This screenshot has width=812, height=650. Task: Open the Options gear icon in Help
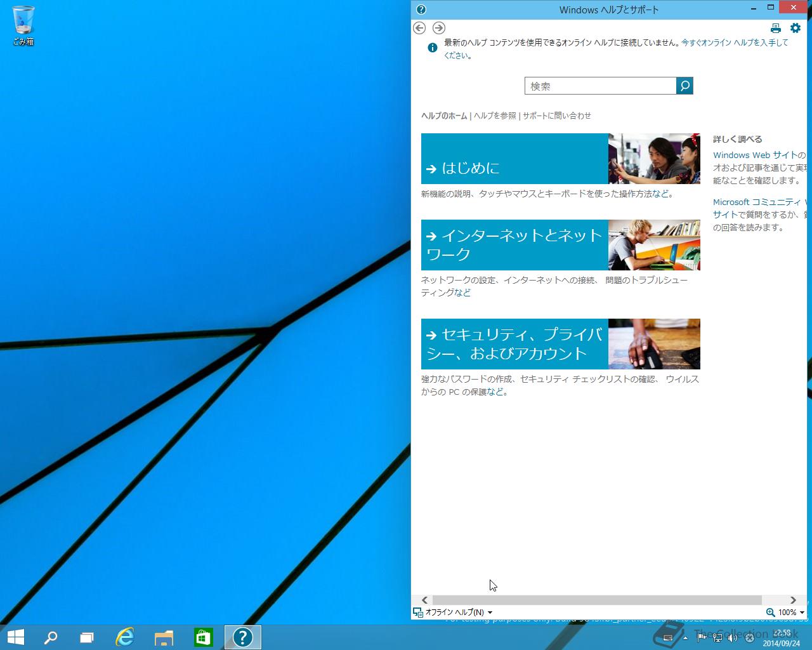pyautogui.click(x=796, y=28)
